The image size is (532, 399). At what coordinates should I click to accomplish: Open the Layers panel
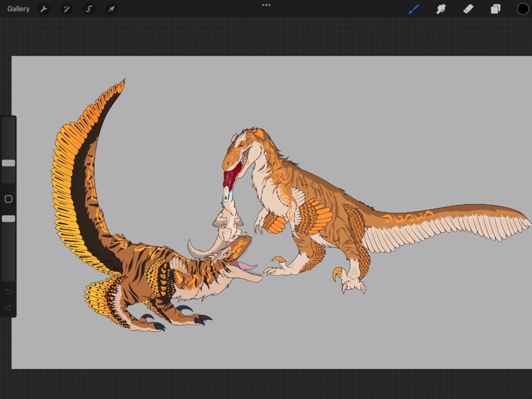[x=495, y=9]
